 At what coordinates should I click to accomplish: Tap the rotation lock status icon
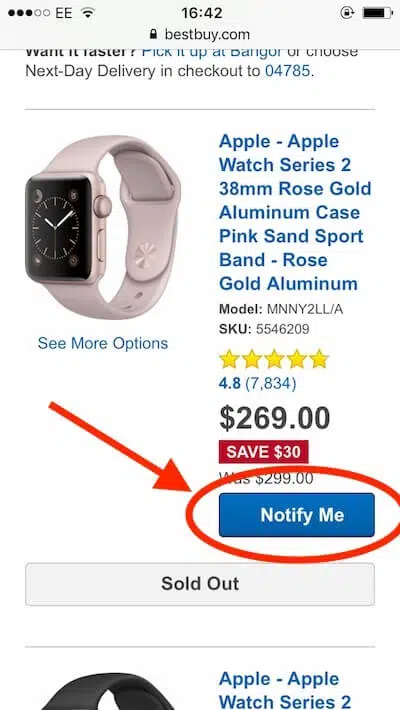coord(347,13)
